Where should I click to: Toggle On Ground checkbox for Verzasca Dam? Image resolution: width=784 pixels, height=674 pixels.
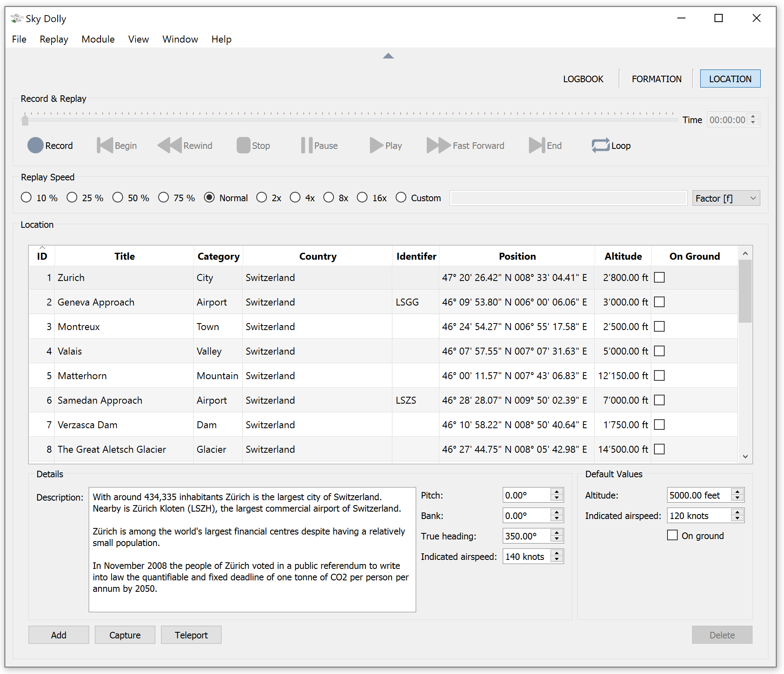[x=659, y=425]
